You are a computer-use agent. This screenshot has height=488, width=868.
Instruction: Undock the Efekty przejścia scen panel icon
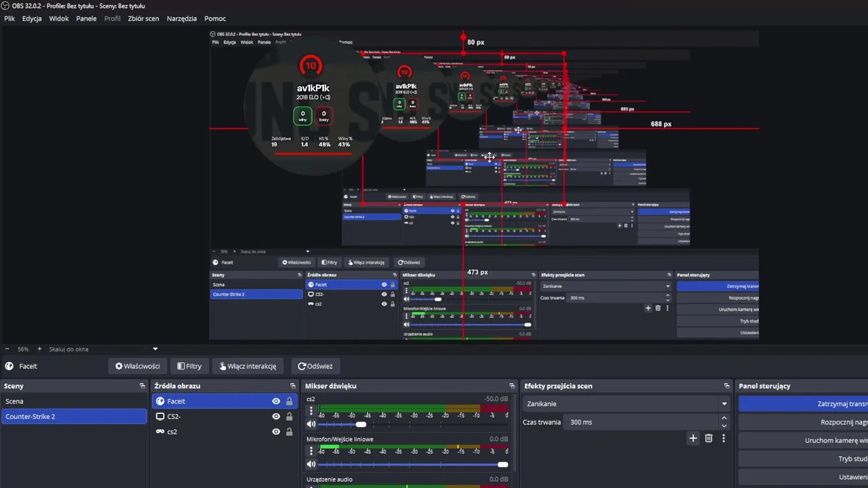pyautogui.click(x=726, y=386)
